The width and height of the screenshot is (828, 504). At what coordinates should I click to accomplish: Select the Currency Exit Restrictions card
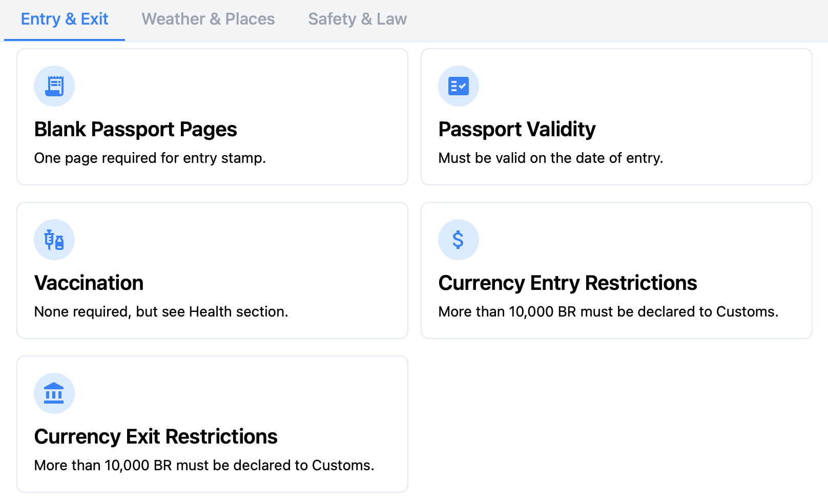(213, 424)
